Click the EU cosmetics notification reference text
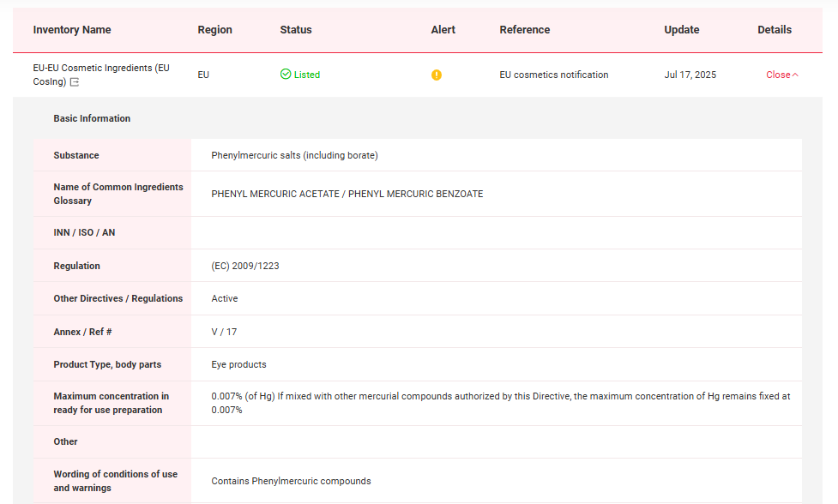838x504 pixels. click(x=553, y=75)
